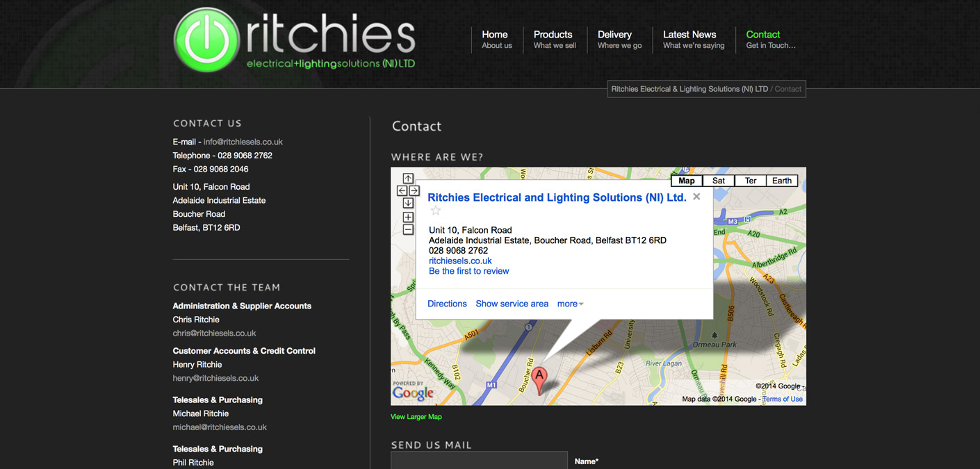Click 'Michael Ritchie' name text

tap(201, 413)
